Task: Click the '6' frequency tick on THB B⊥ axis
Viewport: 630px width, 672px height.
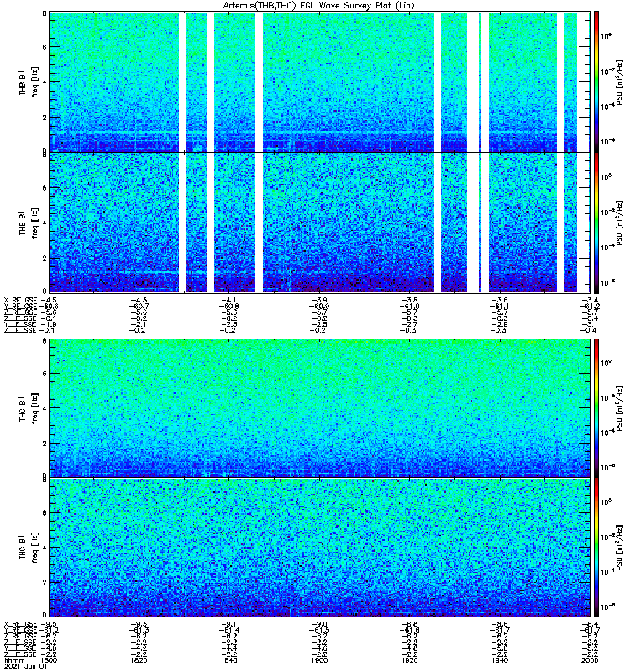Action: pos(45,47)
